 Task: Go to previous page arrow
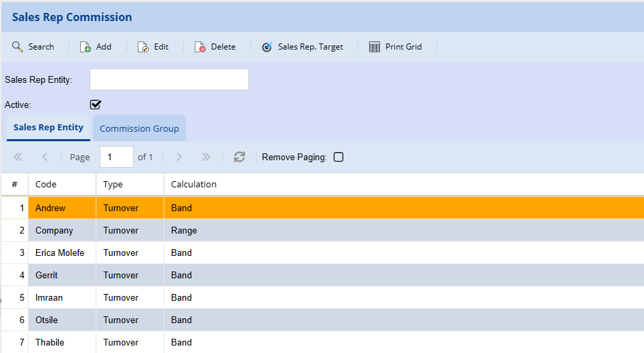(x=45, y=157)
